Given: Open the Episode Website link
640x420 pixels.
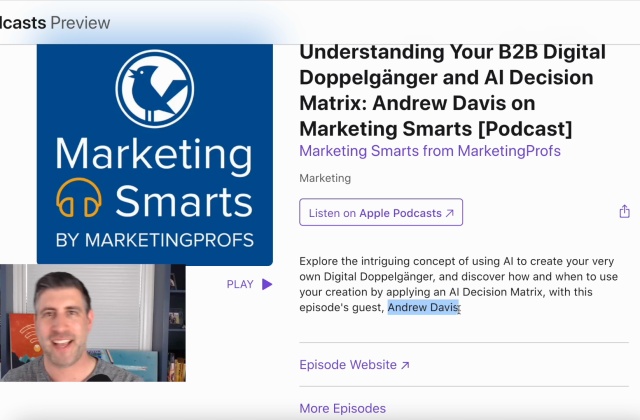Looking at the screenshot, I should tap(354, 364).
